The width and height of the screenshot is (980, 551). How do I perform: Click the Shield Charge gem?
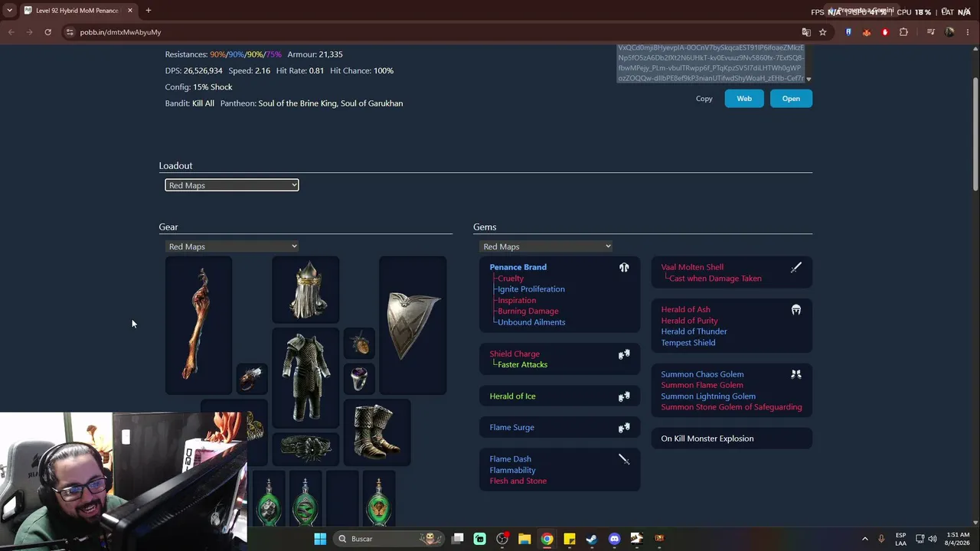[x=514, y=354]
